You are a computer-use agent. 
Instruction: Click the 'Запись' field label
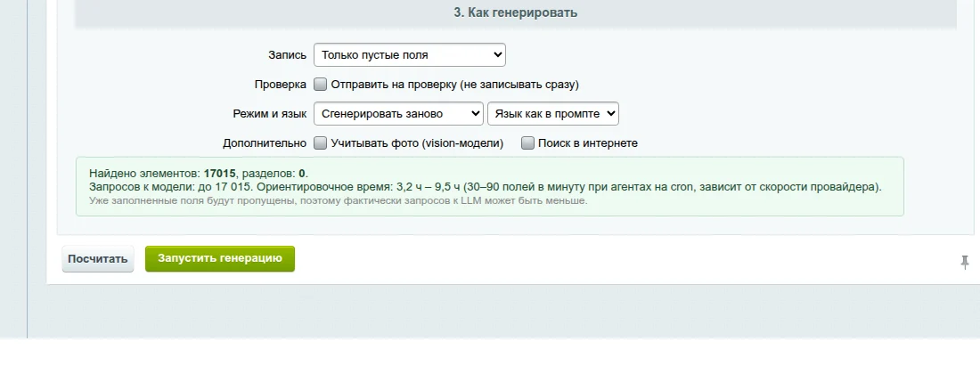point(287,55)
